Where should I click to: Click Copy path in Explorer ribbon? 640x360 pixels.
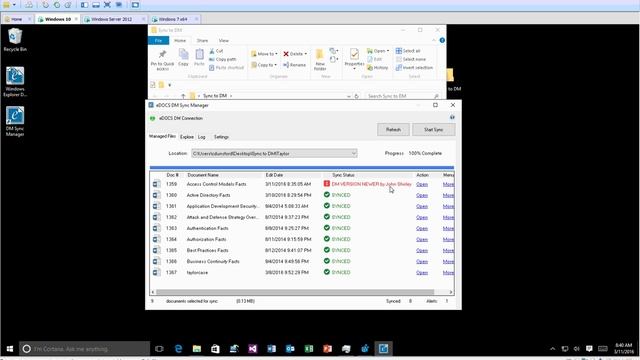[223, 59]
